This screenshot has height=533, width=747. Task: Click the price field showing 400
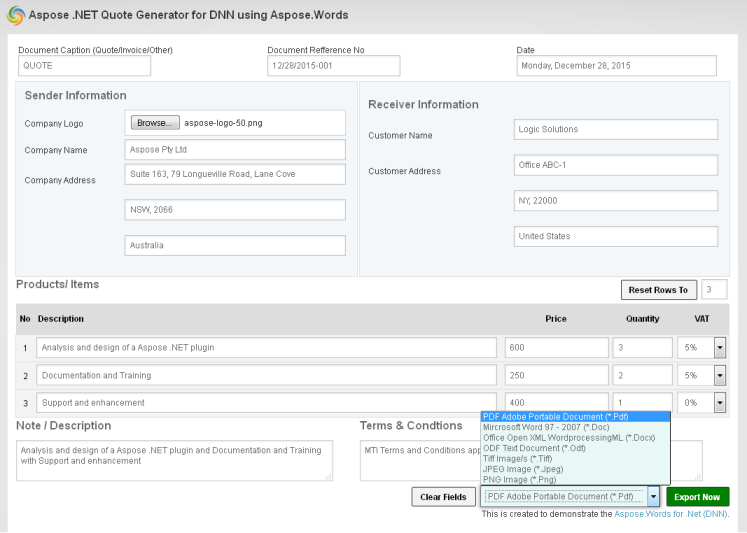(556, 402)
